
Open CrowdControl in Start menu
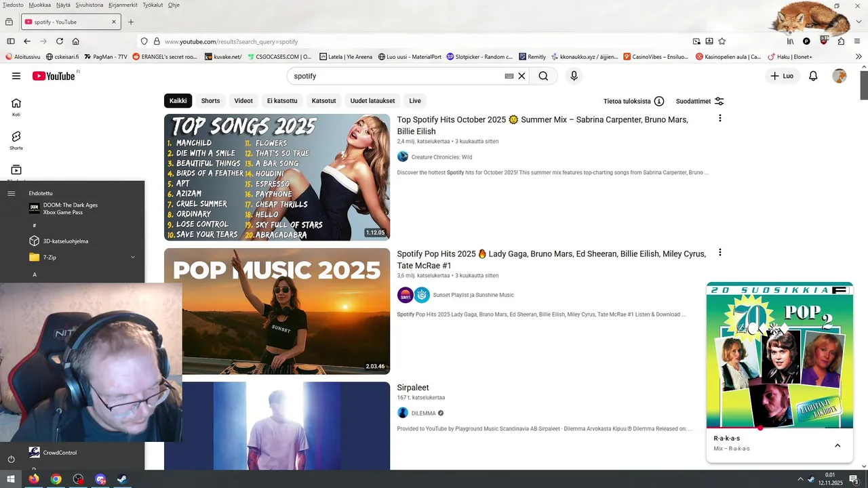(x=60, y=452)
